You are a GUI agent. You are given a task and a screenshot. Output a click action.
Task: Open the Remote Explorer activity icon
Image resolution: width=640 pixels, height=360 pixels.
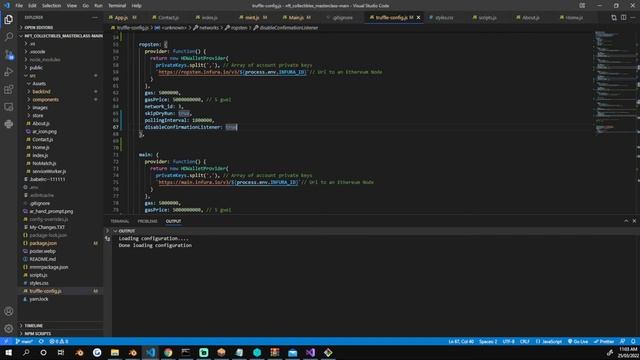click(x=9, y=107)
